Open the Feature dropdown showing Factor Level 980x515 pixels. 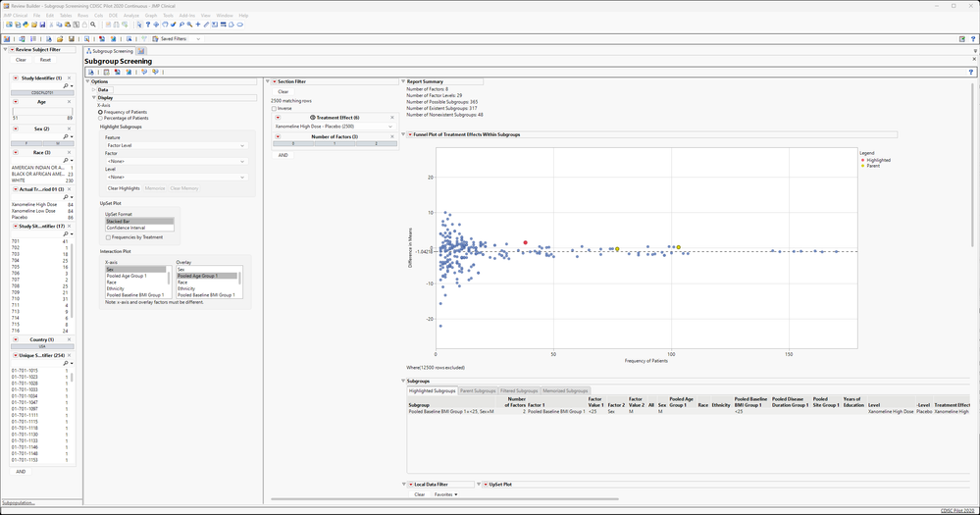(x=175, y=145)
